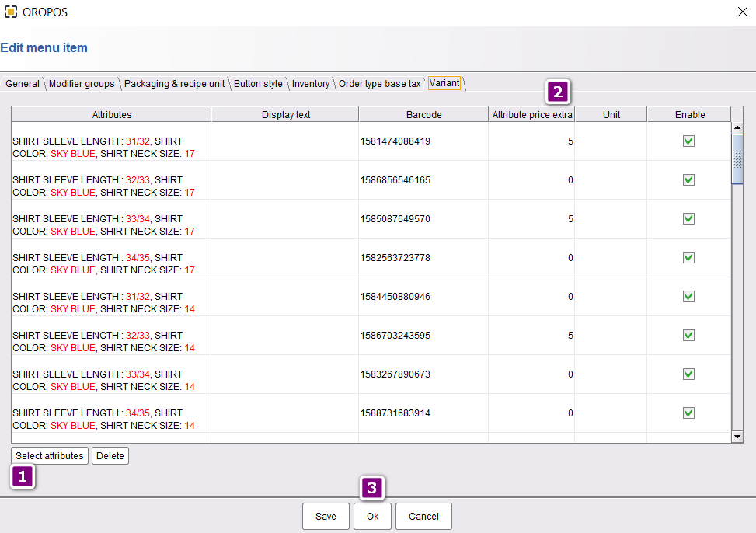Click the Display text column header
756x533 pixels.
(x=285, y=114)
